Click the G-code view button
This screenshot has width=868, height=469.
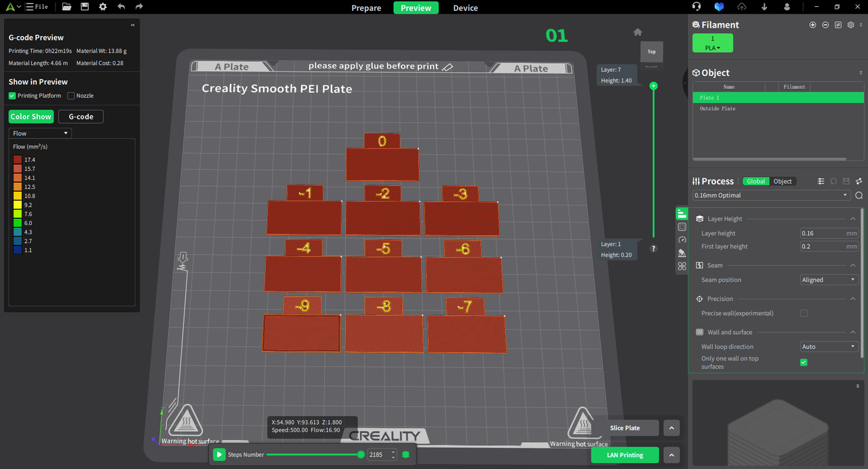pyautogui.click(x=81, y=117)
